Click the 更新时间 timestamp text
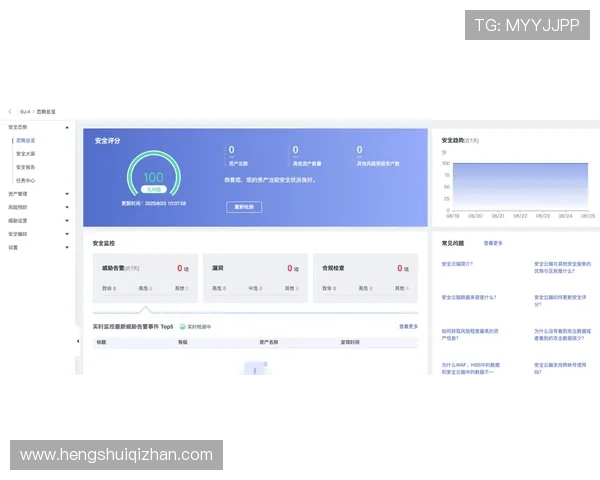600x480 pixels. click(154, 204)
